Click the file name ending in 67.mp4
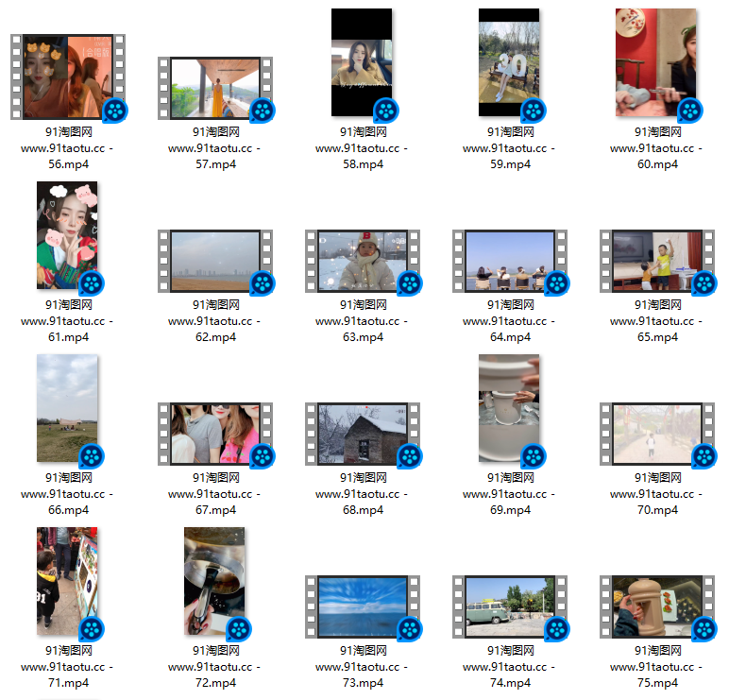This screenshot has height=700, width=729. [x=215, y=494]
